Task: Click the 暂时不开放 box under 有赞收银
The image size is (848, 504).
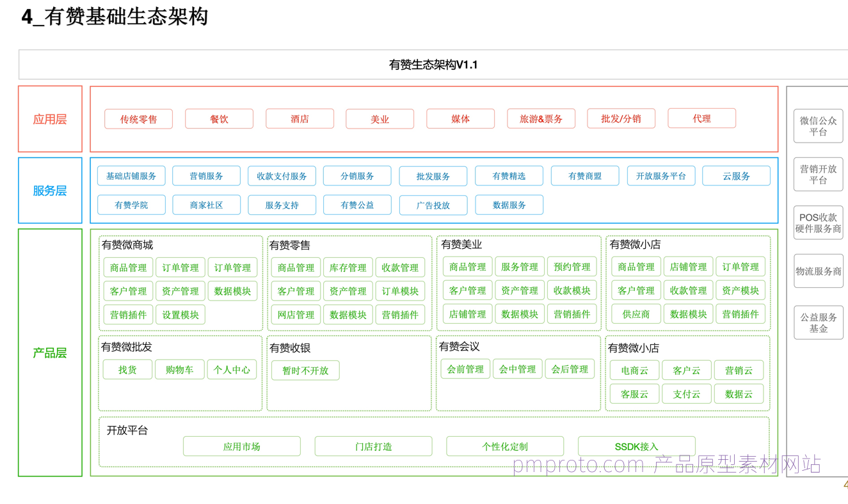Action: pyautogui.click(x=305, y=370)
